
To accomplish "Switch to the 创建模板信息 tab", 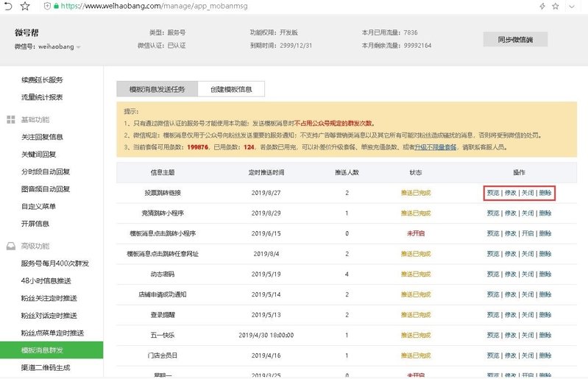I will point(231,89).
